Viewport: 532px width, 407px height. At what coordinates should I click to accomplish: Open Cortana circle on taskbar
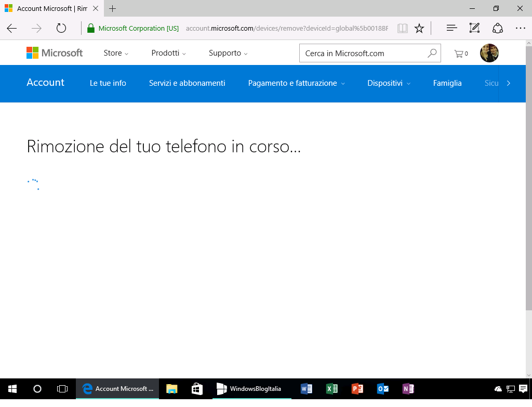37,389
